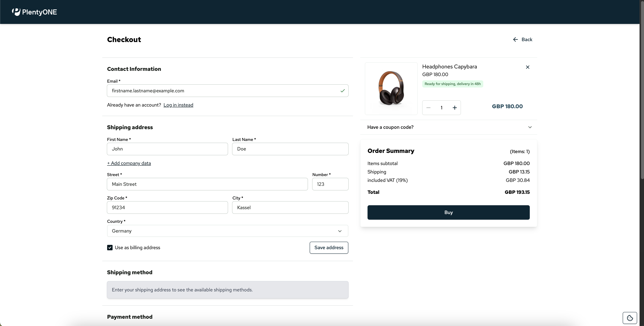Click the Zip Code field
The height and width of the screenshot is (326, 644).
[x=167, y=207]
